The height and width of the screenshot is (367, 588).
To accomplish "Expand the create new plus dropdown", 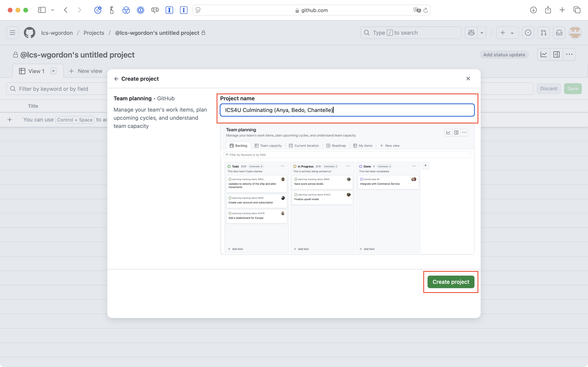I will click(512, 33).
